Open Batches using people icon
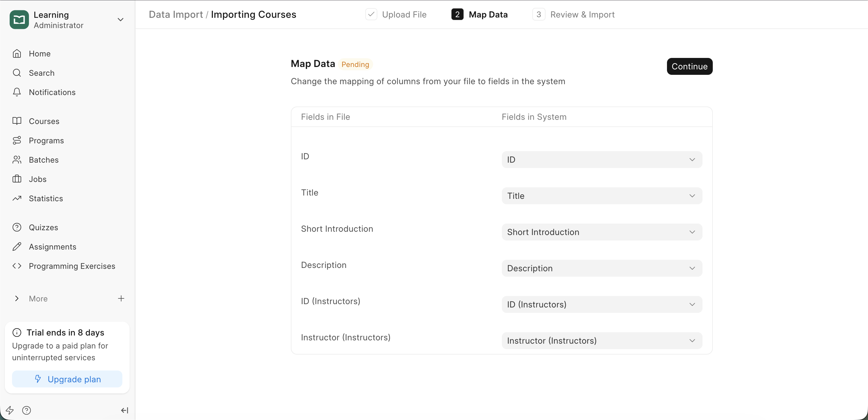 coord(17,160)
